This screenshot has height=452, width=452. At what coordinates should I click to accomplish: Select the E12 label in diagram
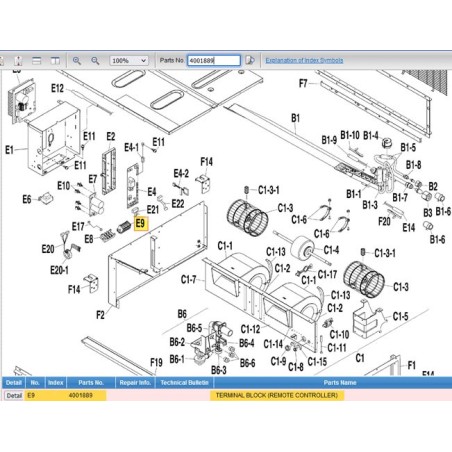(57, 88)
